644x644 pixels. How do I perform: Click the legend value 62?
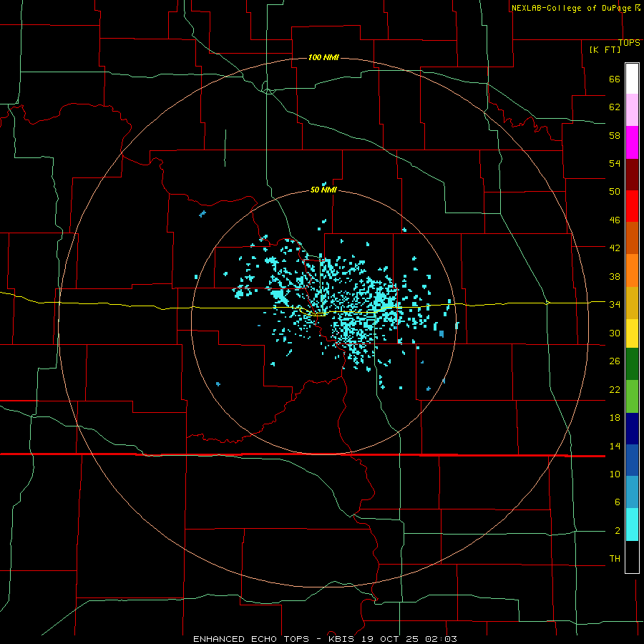[x=615, y=107]
